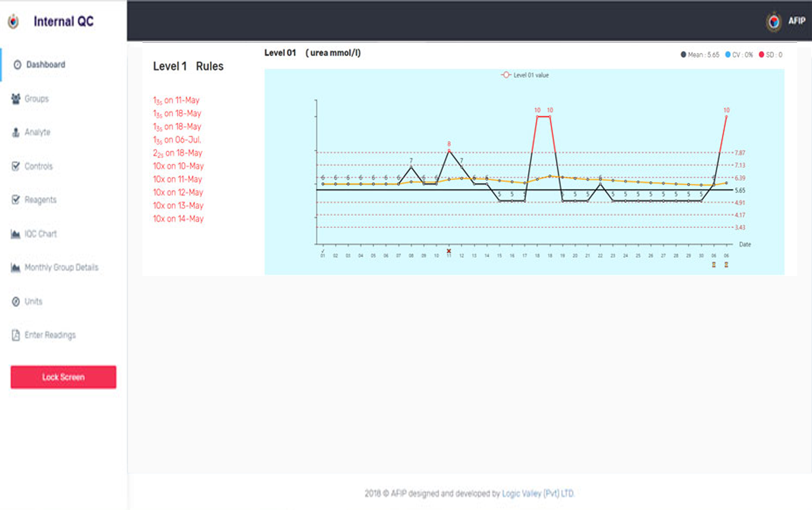Toggle the Level 01 value legend series
This screenshot has width=812, height=510.
[525, 75]
